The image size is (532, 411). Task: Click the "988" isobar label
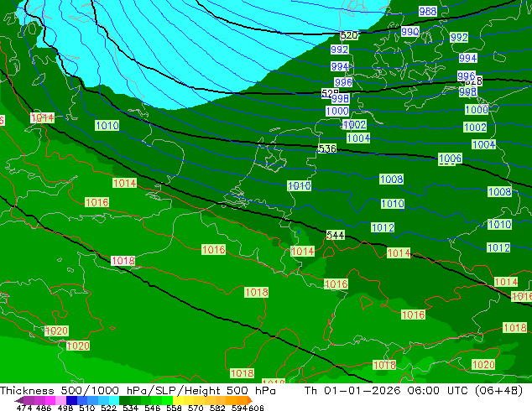tap(427, 12)
